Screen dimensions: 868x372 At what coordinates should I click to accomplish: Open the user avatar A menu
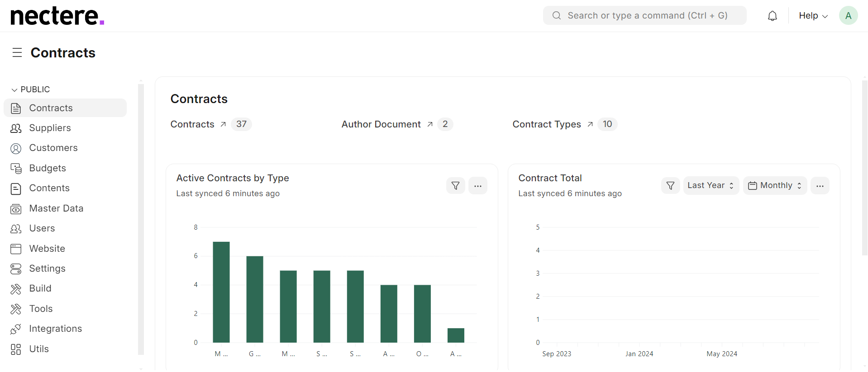849,16
